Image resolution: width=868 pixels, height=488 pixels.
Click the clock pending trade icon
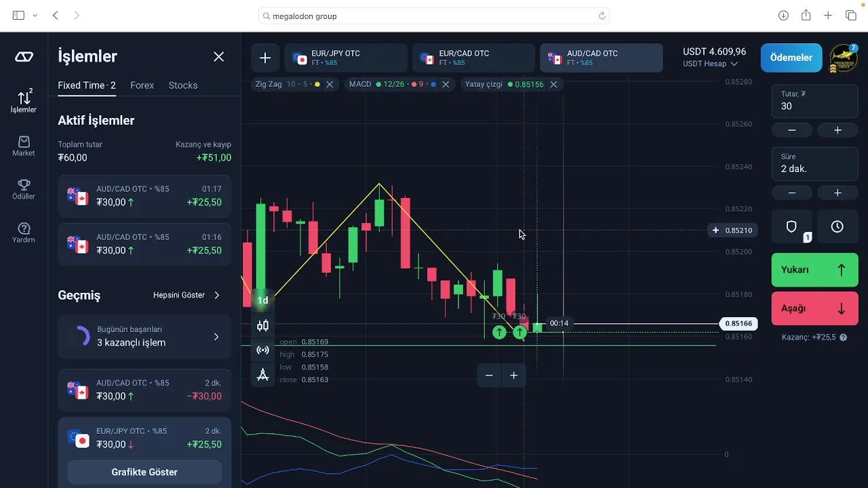(837, 227)
